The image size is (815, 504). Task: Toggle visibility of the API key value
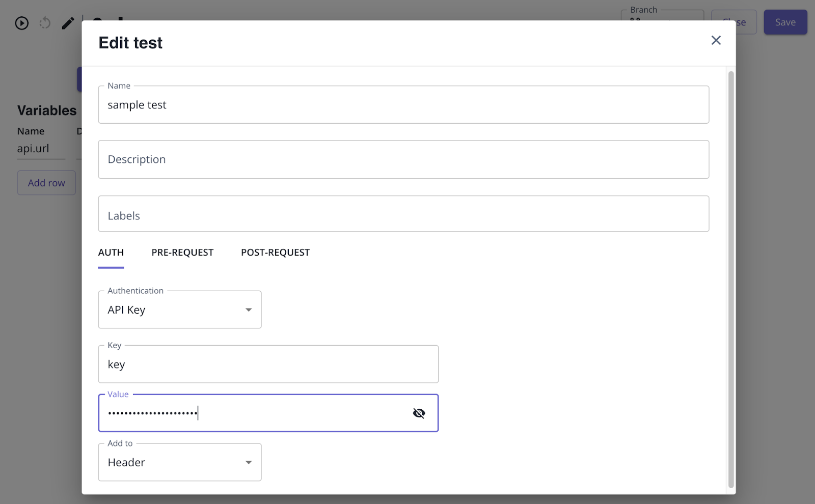tap(419, 413)
